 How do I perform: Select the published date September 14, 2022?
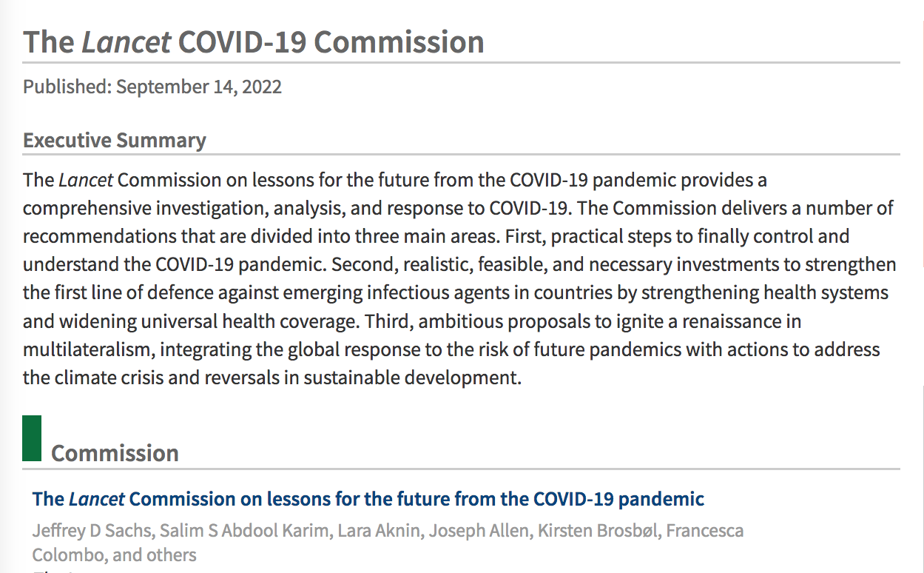(198, 87)
